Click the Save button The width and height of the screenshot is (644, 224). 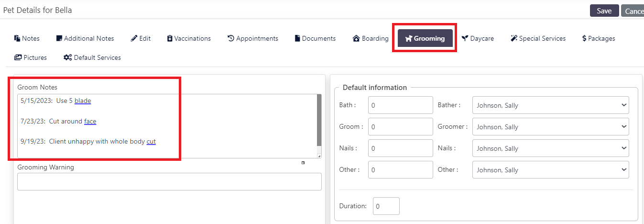(x=604, y=11)
